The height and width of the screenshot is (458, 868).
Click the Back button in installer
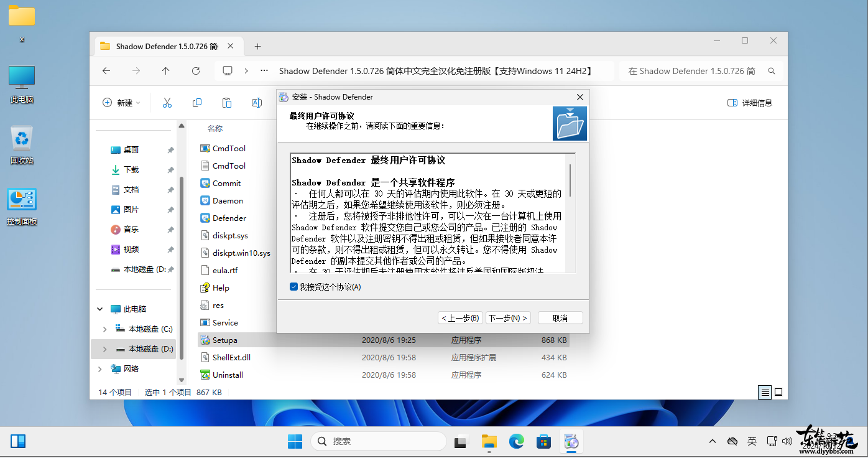pyautogui.click(x=460, y=318)
